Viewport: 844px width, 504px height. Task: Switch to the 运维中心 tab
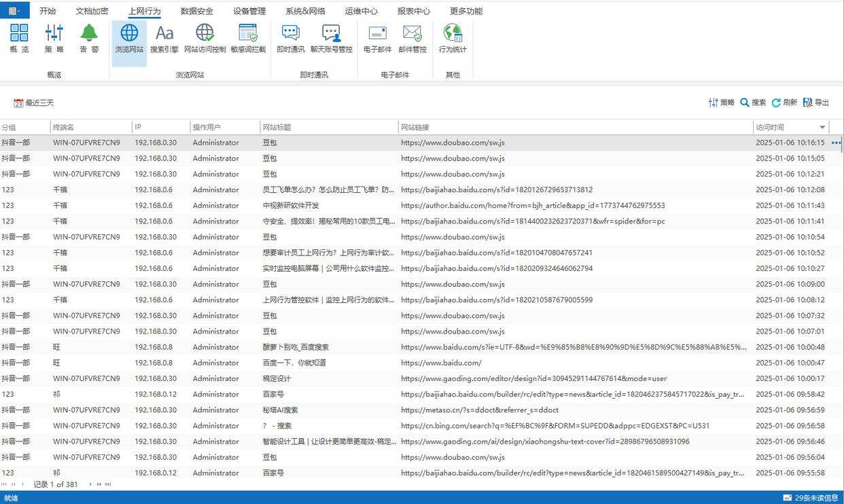361,11
